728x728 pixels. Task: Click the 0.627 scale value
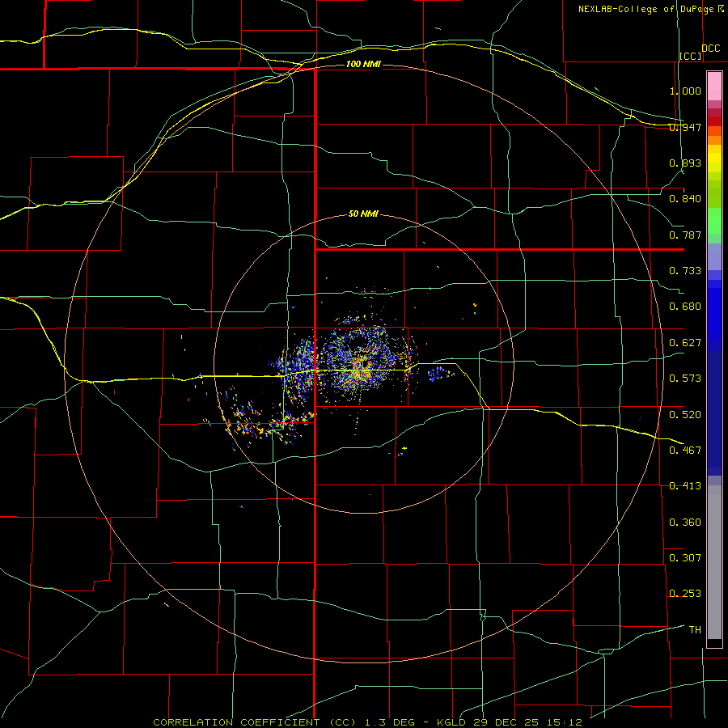685,343
